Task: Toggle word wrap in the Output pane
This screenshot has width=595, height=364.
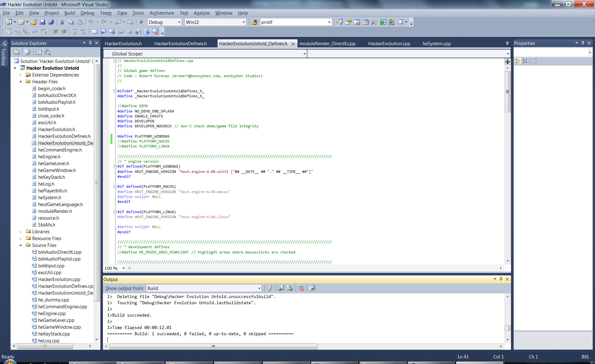Action: pos(312,288)
